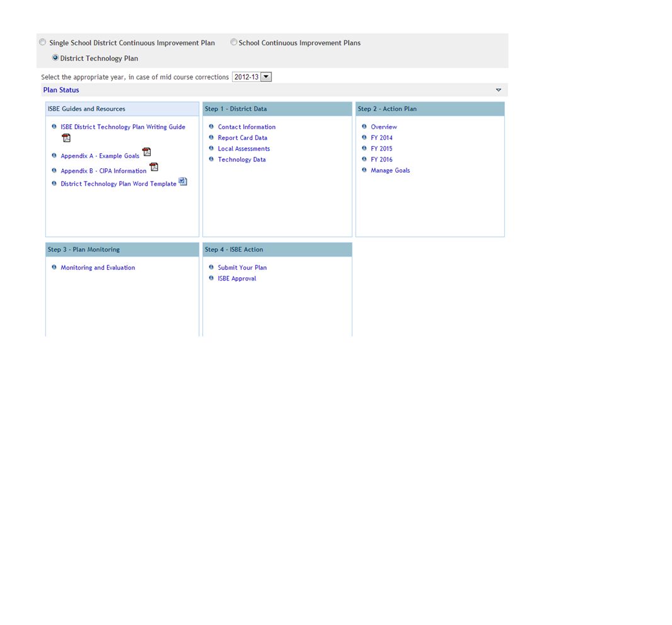Viewport: 672px width, 625px height.
Task: Open Appendix B - CIPA Information link
Action: [x=103, y=171]
